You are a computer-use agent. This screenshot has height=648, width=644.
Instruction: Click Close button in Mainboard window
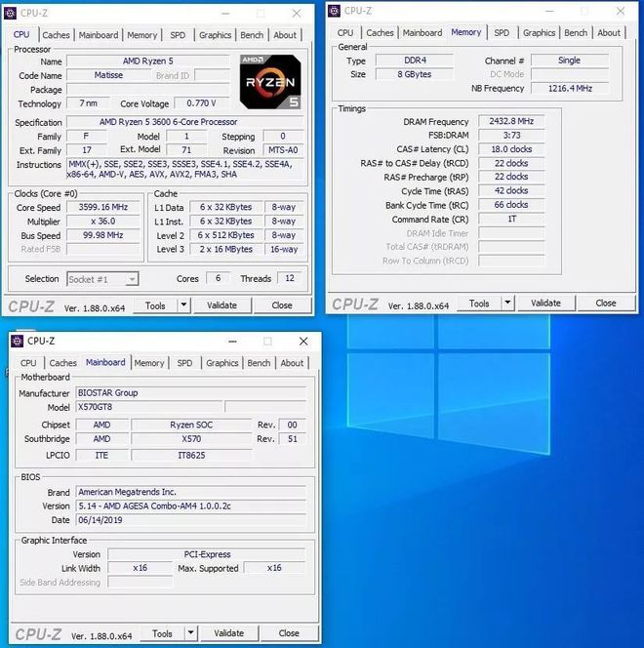click(289, 633)
